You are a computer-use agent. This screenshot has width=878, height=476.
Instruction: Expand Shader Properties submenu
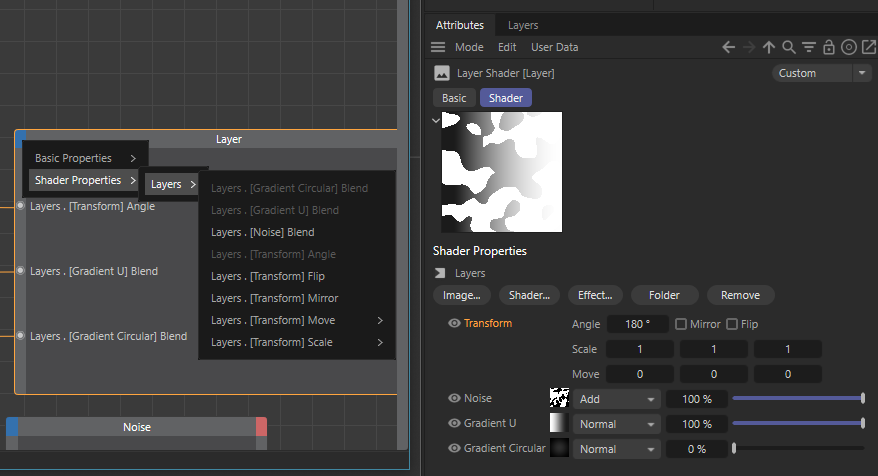(85, 180)
